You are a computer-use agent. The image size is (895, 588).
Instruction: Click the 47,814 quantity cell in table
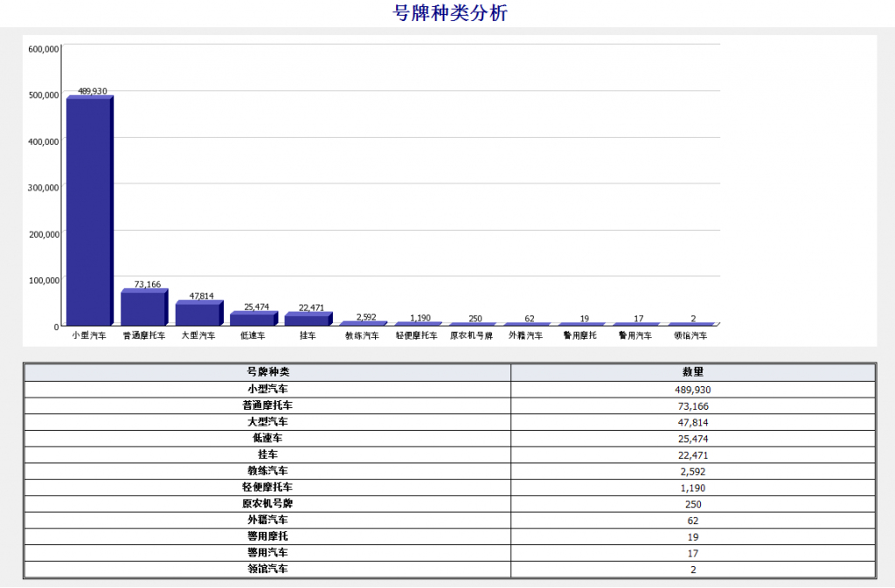(692, 422)
